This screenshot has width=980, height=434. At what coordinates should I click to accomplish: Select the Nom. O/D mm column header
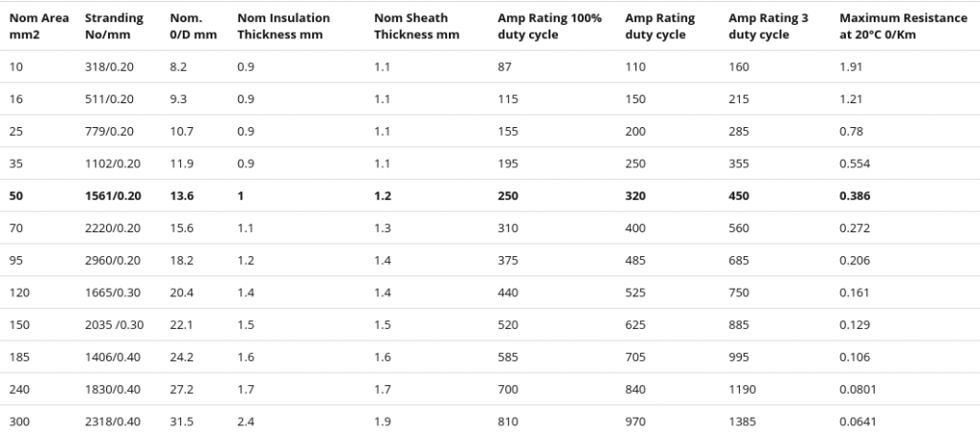(192, 26)
